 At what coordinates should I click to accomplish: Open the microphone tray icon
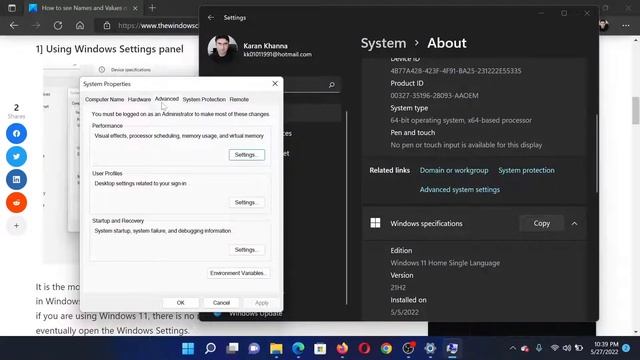tap(539, 348)
